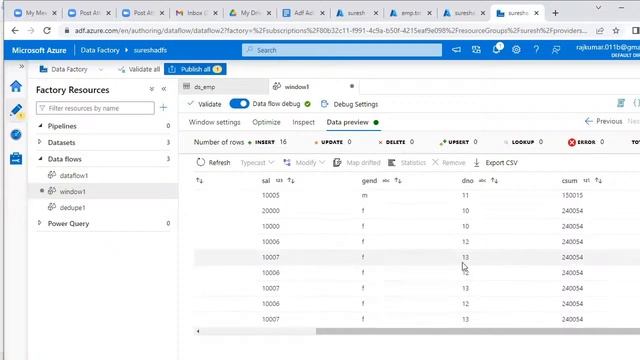
Task: Open the Home hub icon in sidebar
Action: click(x=16, y=86)
